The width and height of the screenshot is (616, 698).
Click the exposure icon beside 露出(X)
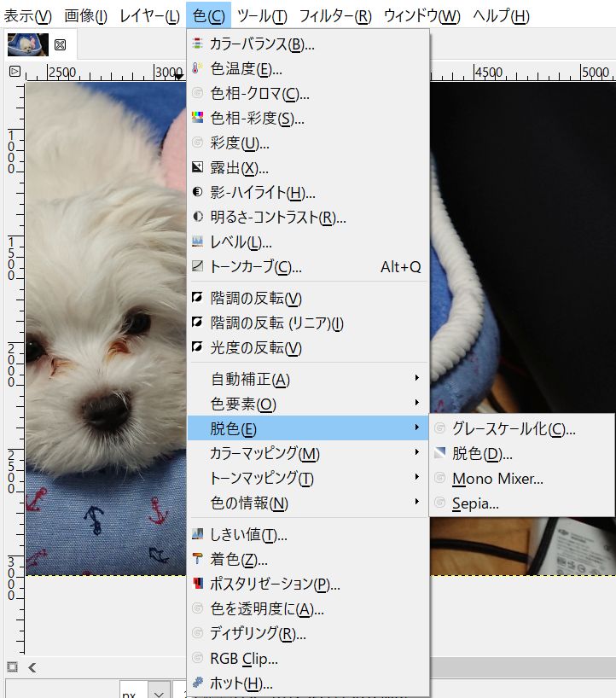tap(197, 167)
